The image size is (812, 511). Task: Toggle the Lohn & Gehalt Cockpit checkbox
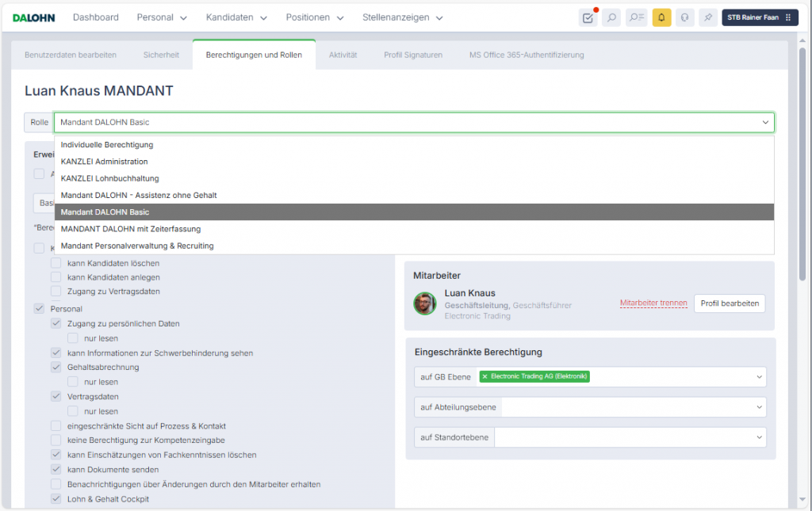(56, 499)
